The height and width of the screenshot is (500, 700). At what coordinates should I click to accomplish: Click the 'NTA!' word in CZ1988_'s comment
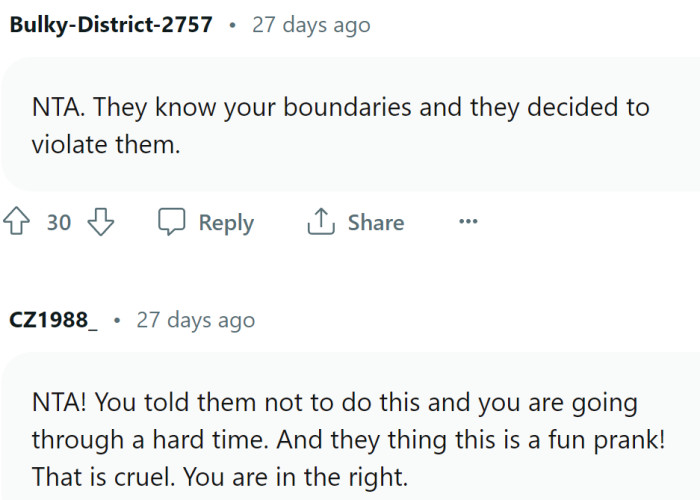click(x=59, y=403)
